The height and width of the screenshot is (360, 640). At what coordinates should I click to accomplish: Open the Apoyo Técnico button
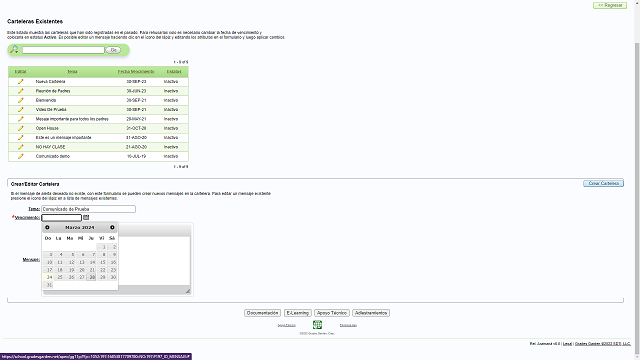point(331,313)
